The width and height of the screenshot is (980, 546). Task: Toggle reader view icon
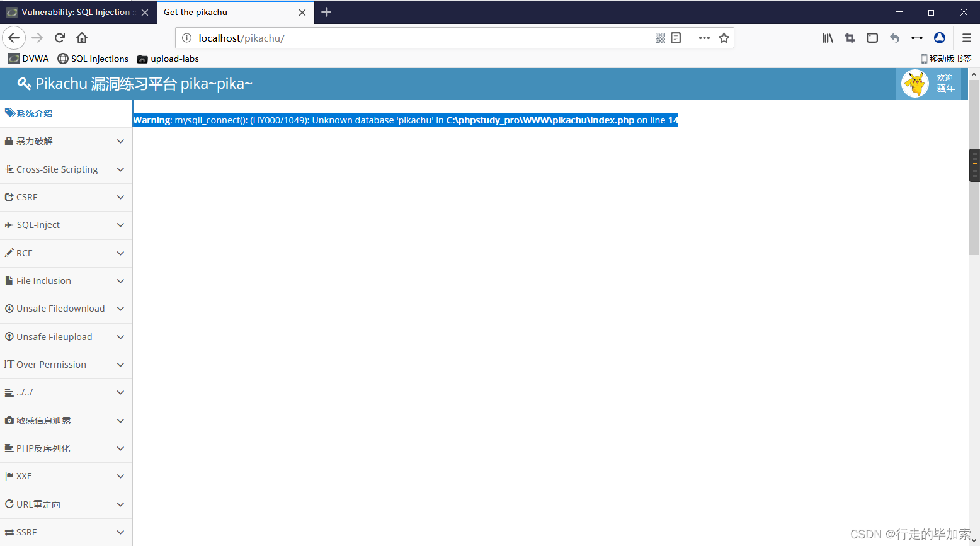point(676,38)
